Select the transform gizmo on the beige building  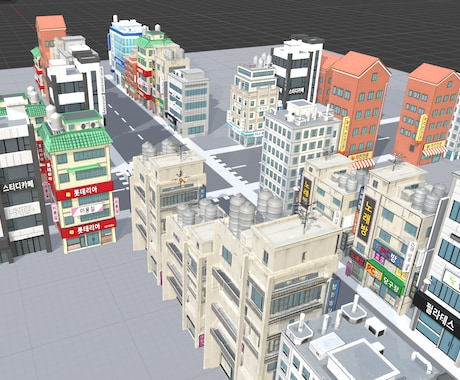pyautogui.click(x=181, y=179)
